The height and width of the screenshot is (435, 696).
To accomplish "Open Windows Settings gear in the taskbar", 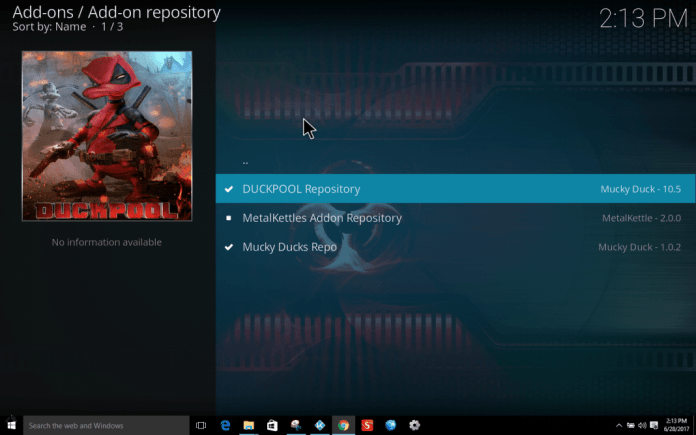I will (x=414, y=425).
